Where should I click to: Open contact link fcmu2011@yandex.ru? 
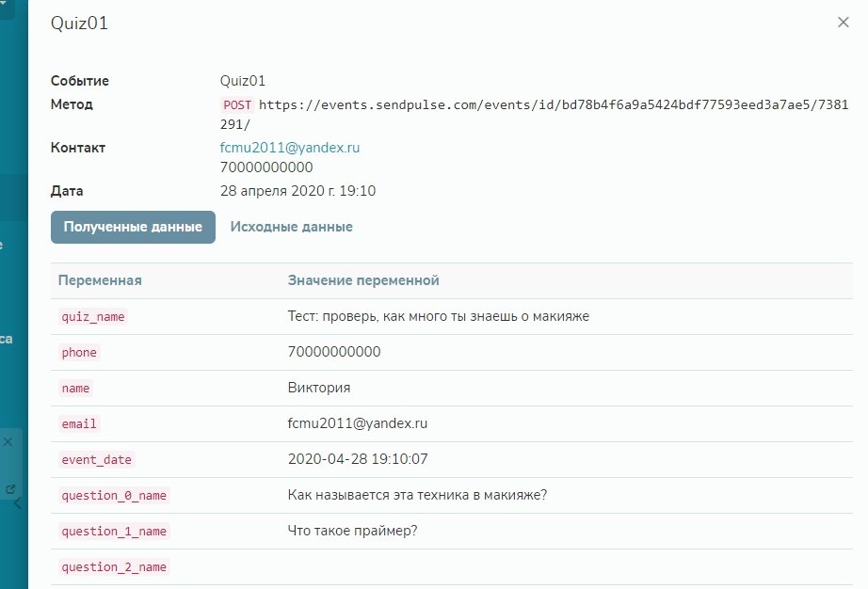tap(289, 148)
